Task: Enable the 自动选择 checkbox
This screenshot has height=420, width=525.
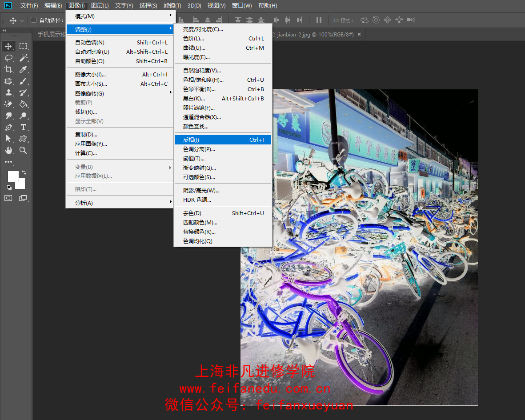Action: (33, 20)
